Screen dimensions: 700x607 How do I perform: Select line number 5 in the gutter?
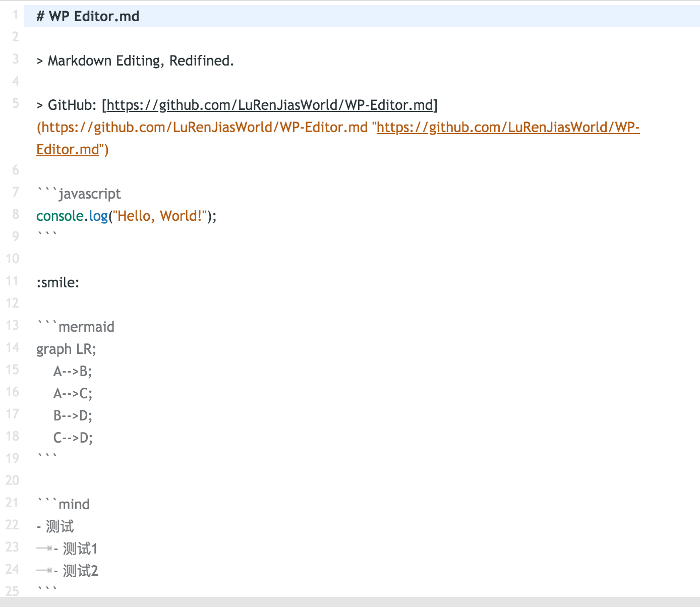(15, 104)
